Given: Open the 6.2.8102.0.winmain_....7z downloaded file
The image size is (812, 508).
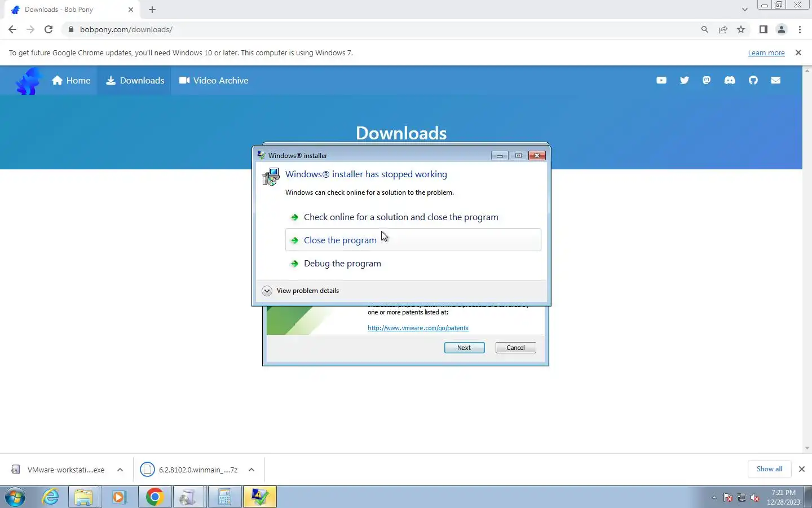Looking at the screenshot, I should 190,470.
